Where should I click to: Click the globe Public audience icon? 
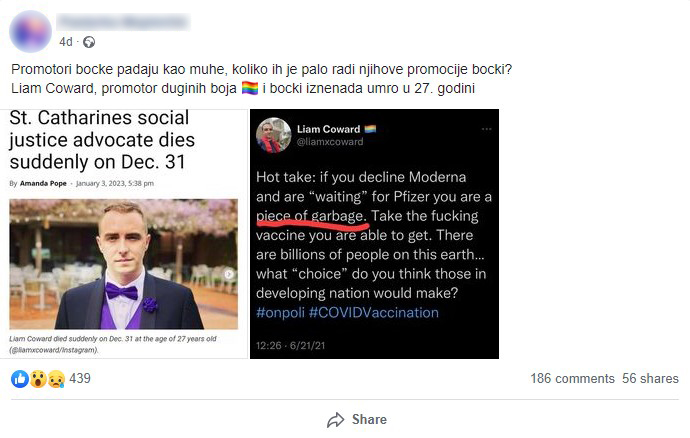[89, 42]
